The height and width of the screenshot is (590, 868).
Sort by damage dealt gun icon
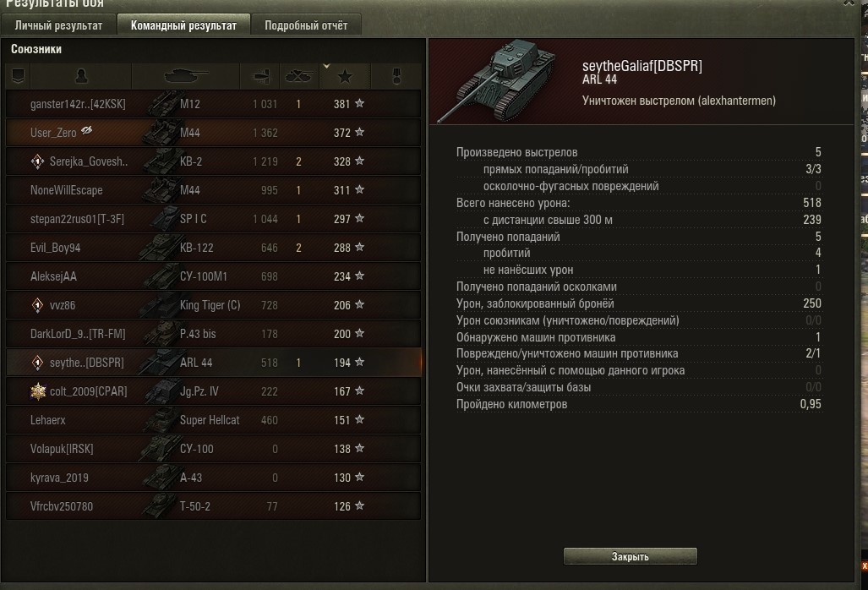[260, 76]
